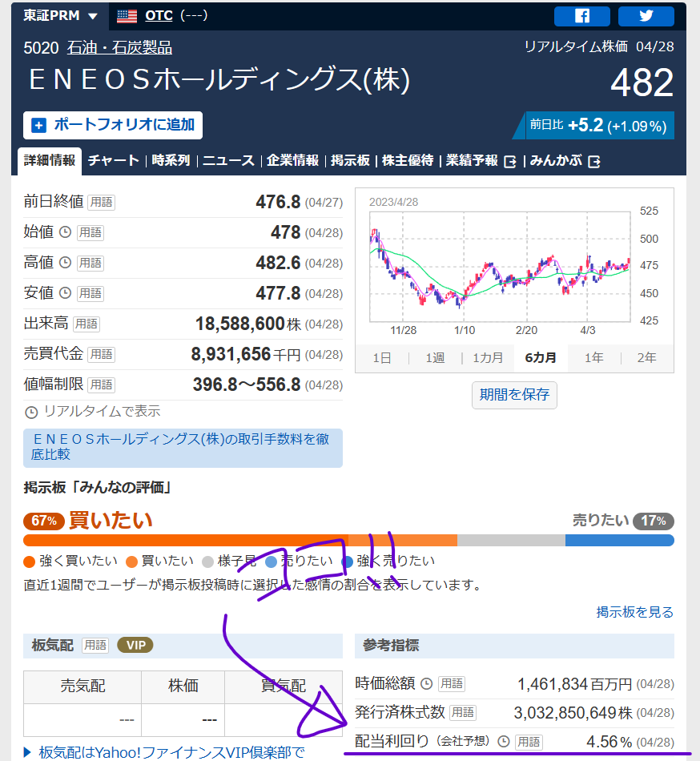Click the external link icon beside みんかぶ
Viewport: 700px width, 761px height.
tap(594, 162)
